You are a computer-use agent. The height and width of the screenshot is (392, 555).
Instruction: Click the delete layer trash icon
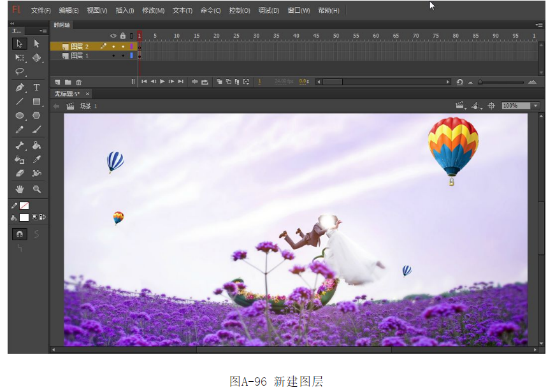[79, 82]
